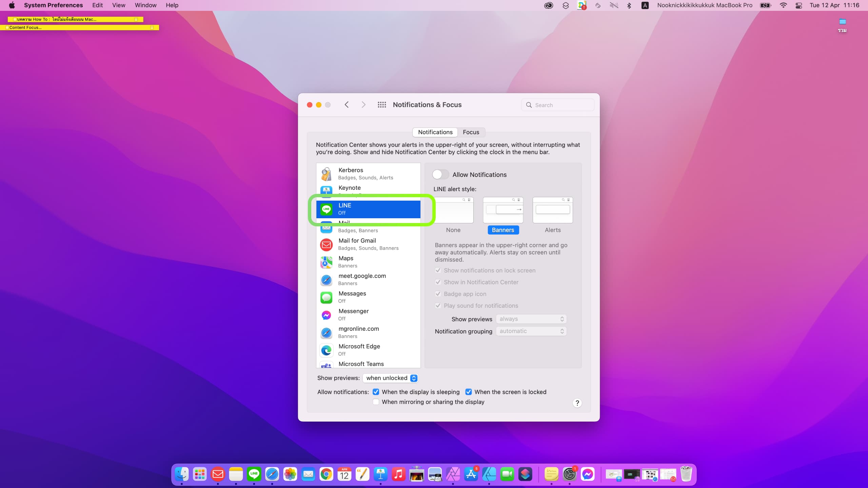Image resolution: width=868 pixels, height=488 pixels.
Task: Open the when unlocked previews dropdown
Action: click(x=391, y=378)
